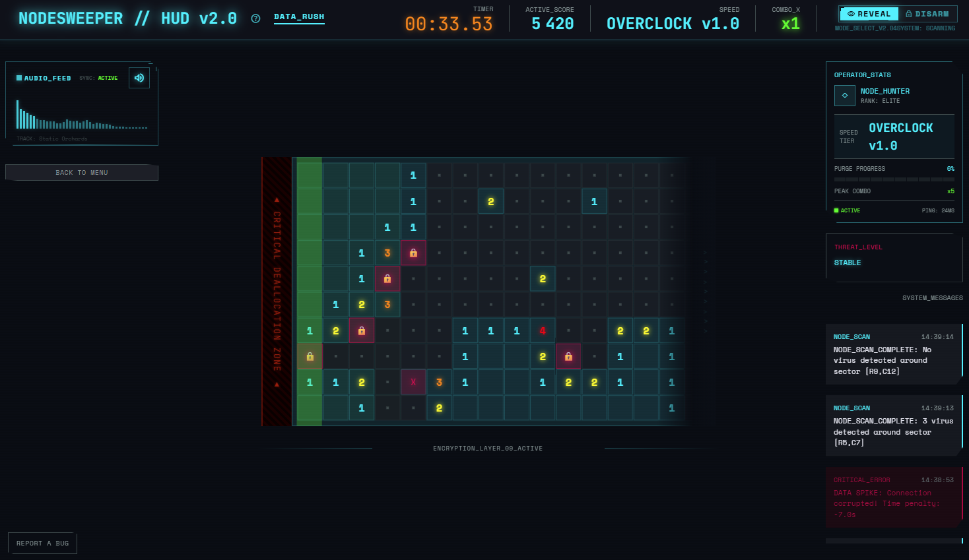The height and width of the screenshot is (560, 969).
Task: Click the lock cell in green deallocation column
Action: coord(310,356)
